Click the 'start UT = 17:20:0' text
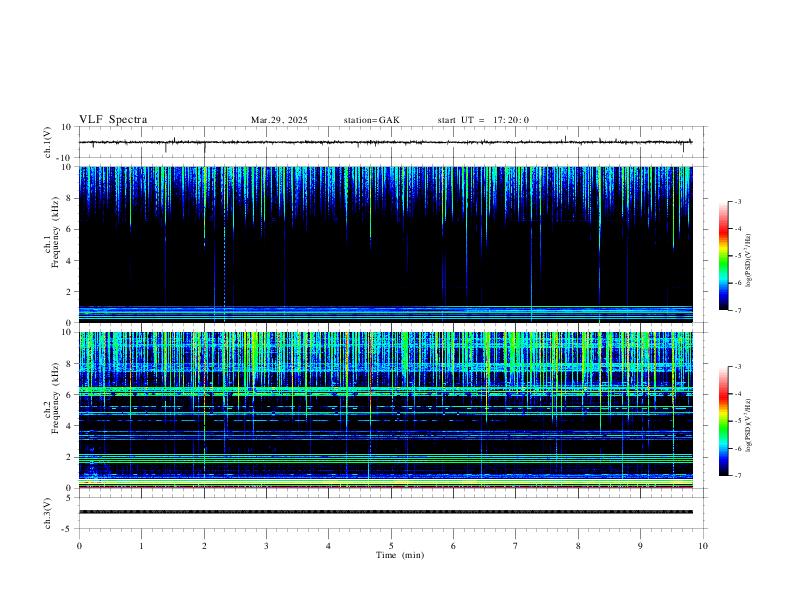The width and height of the screenshot is (792, 612). coord(483,120)
